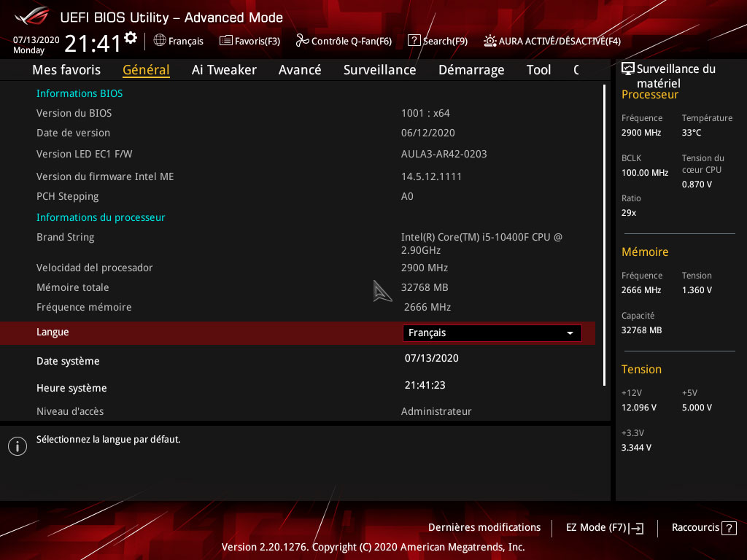747x560 pixels.
Task: Select the Surveillance tab
Action: tap(379, 70)
